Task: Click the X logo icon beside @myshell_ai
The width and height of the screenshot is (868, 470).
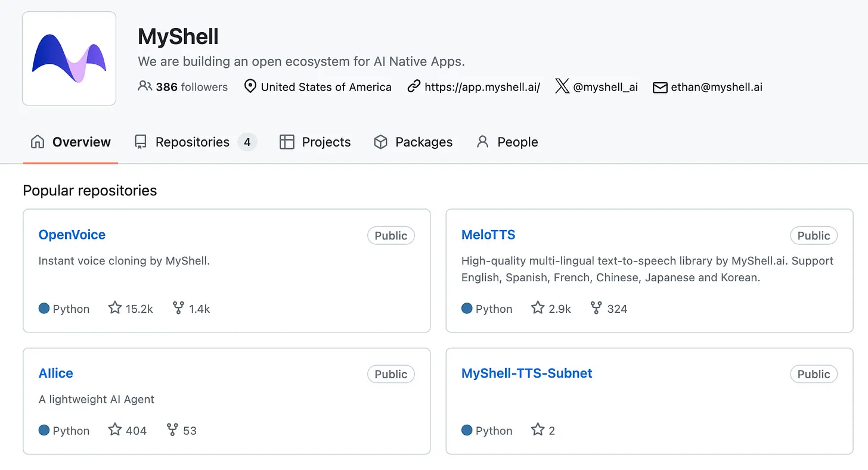Action: pos(562,86)
